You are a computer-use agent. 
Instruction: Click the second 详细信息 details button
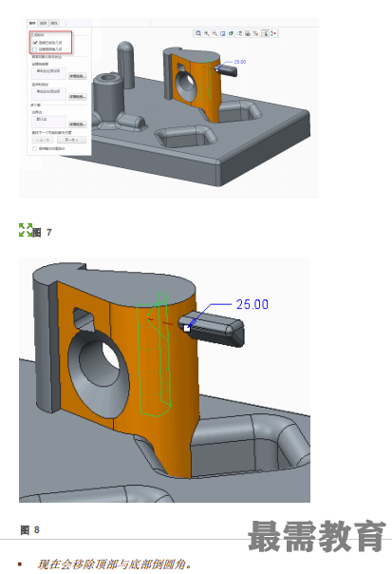tap(78, 97)
